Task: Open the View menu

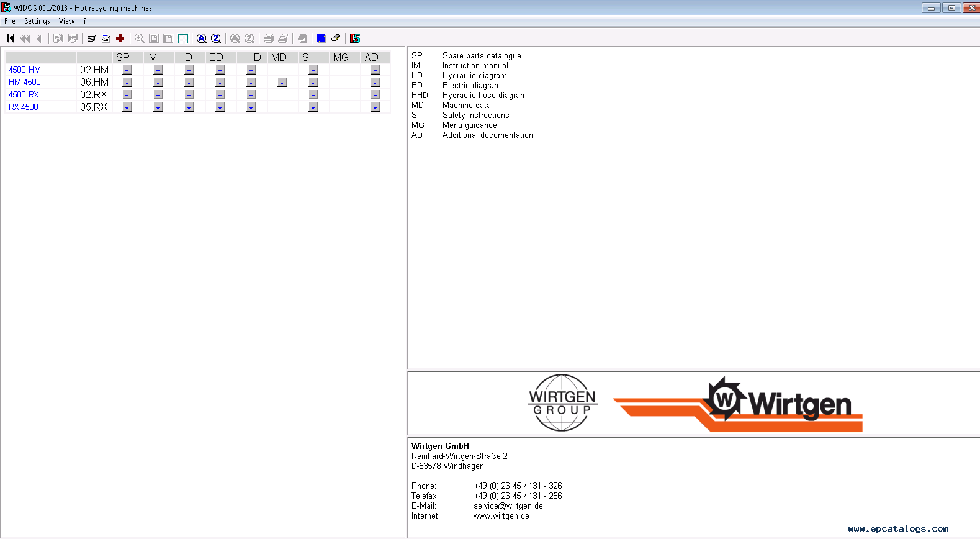Action: (66, 21)
